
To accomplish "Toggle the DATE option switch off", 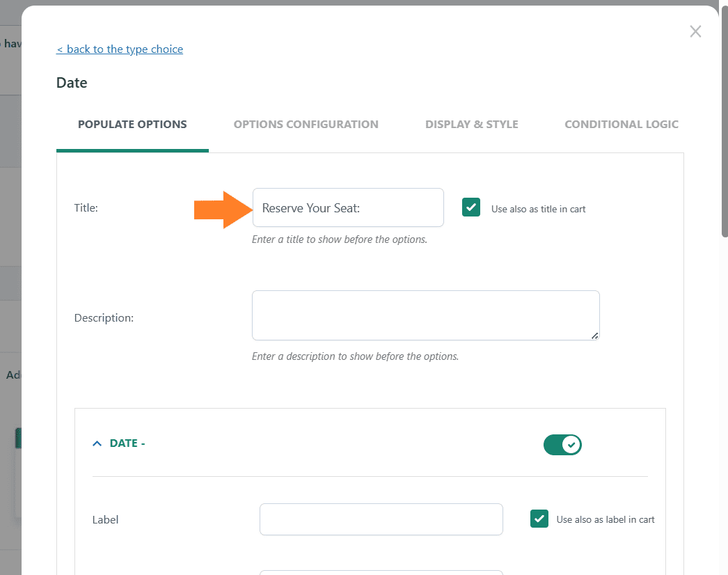I will (x=562, y=445).
